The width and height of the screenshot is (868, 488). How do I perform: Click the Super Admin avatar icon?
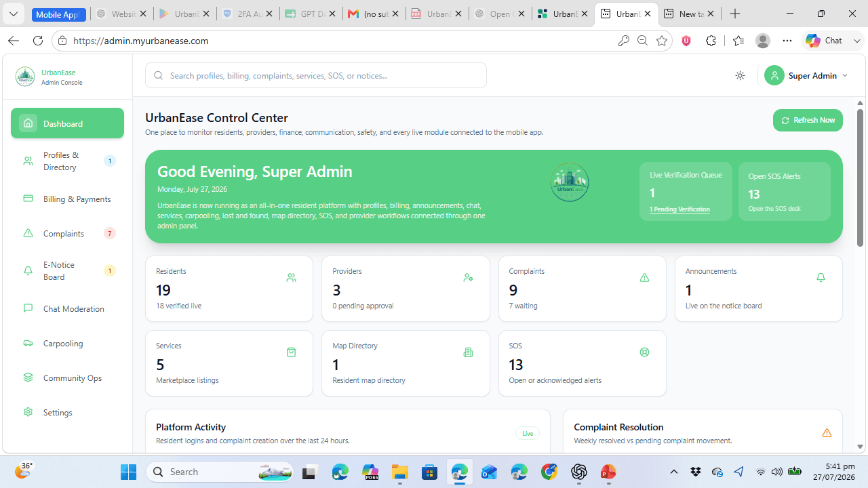[774, 76]
